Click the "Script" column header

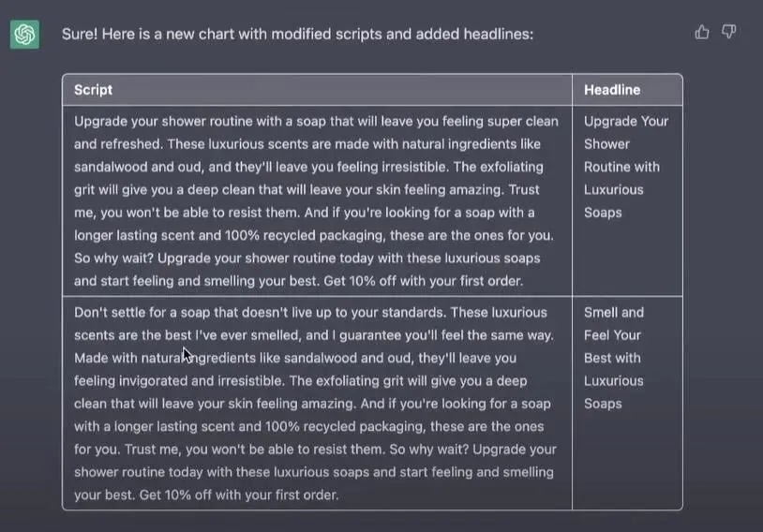(x=93, y=90)
